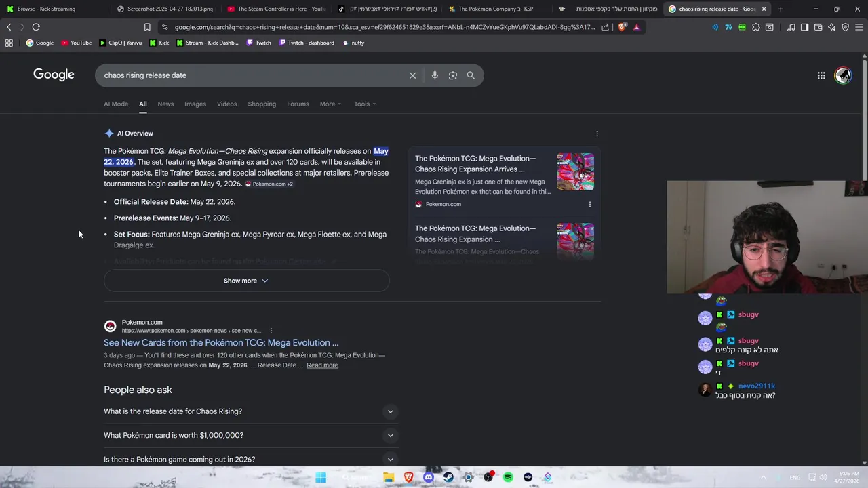Switch to AI Mode tab
The width and height of the screenshot is (868, 488).
pos(116,104)
